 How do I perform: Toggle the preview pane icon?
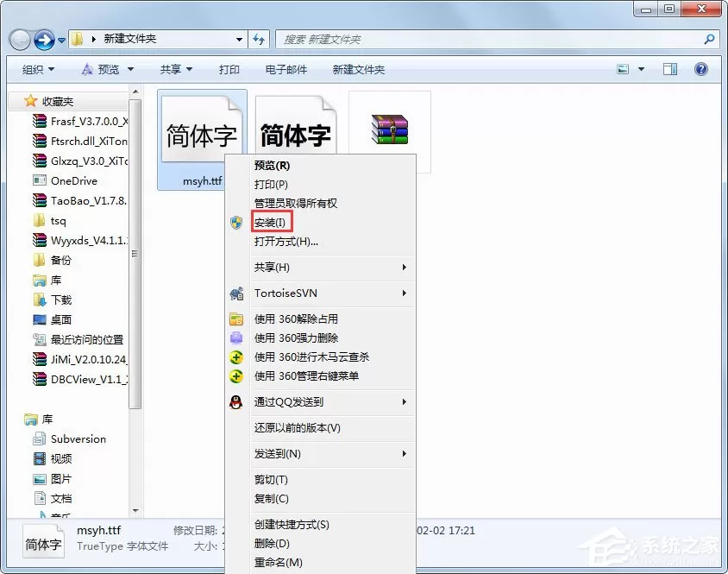pyautogui.click(x=670, y=69)
